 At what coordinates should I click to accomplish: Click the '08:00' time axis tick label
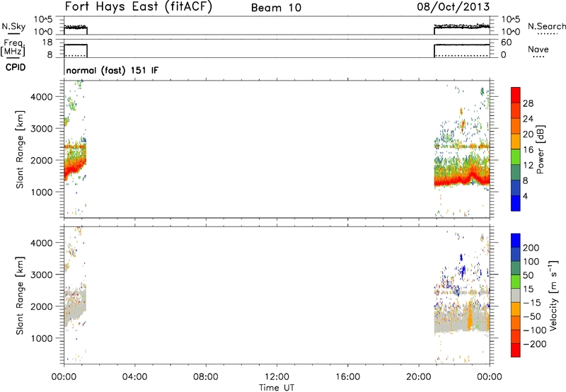click(205, 377)
